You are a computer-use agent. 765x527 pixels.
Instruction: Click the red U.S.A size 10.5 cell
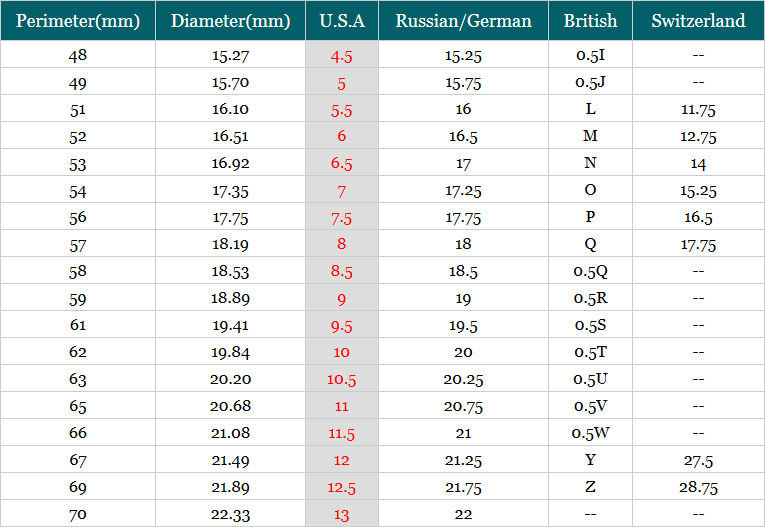pos(342,379)
